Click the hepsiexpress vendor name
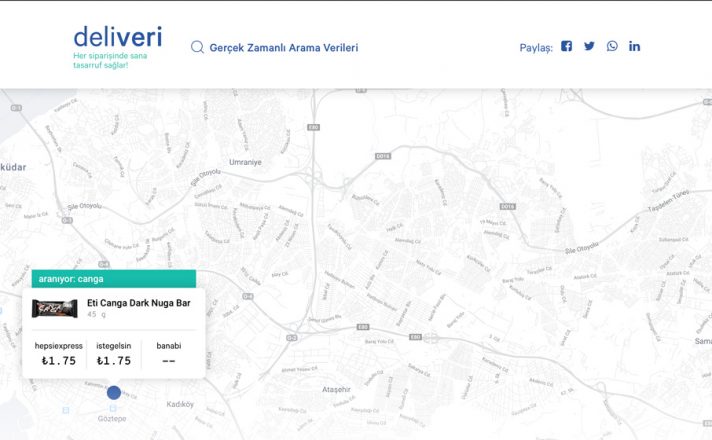This screenshot has height=440, width=712. click(59, 346)
